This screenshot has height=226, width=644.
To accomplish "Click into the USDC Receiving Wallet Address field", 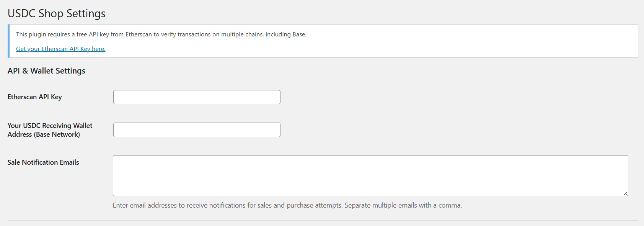I will pos(197,130).
